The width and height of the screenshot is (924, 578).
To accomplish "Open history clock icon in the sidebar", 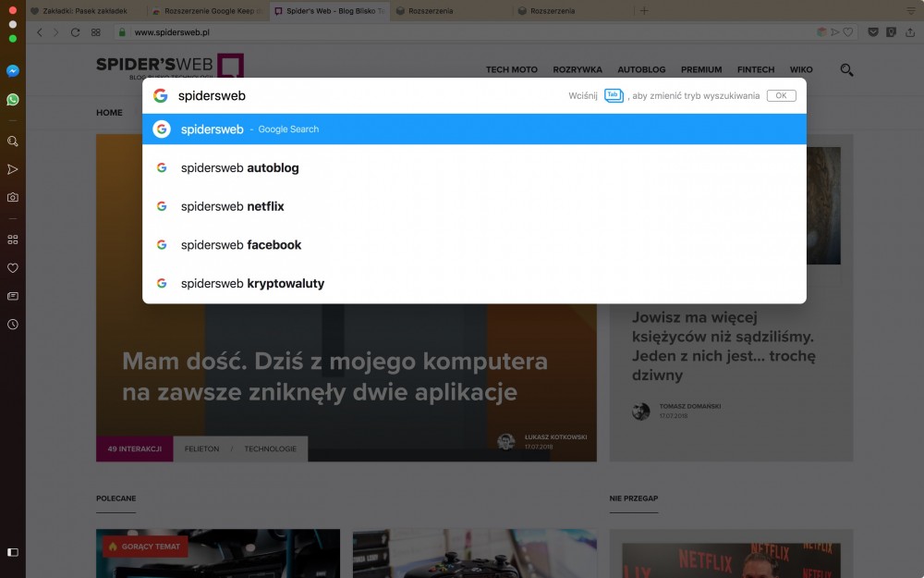I will pyautogui.click(x=12, y=325).
